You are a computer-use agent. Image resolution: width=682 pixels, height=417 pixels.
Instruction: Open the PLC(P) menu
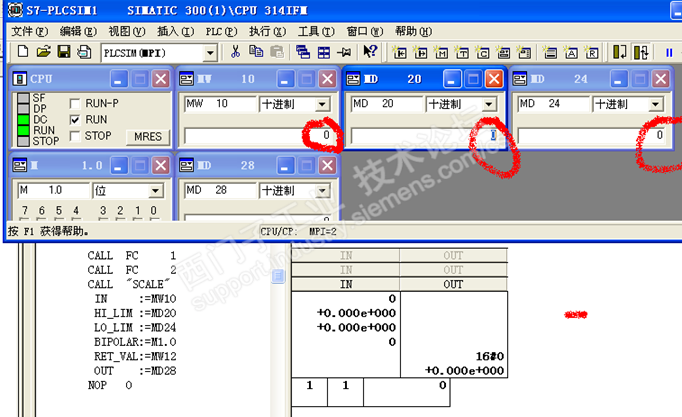pos(221,31)
